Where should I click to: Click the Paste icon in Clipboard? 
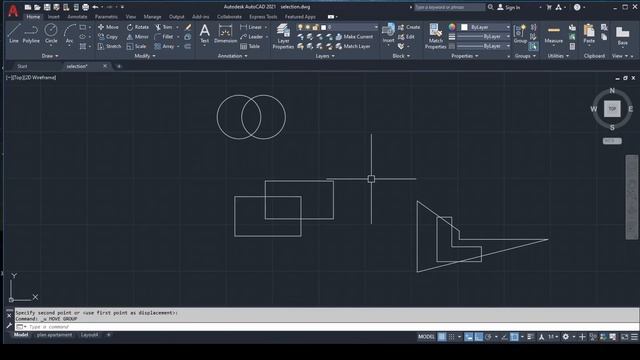[589, 33]
